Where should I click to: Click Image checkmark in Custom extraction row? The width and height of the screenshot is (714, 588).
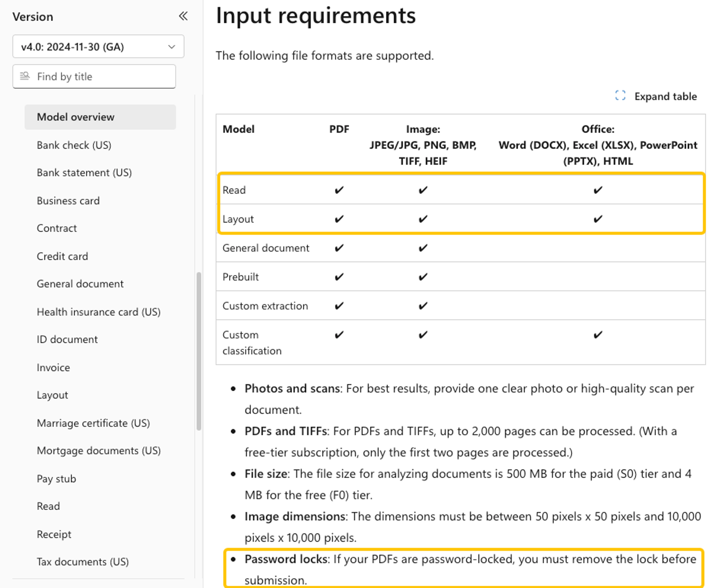click(423, 306)
